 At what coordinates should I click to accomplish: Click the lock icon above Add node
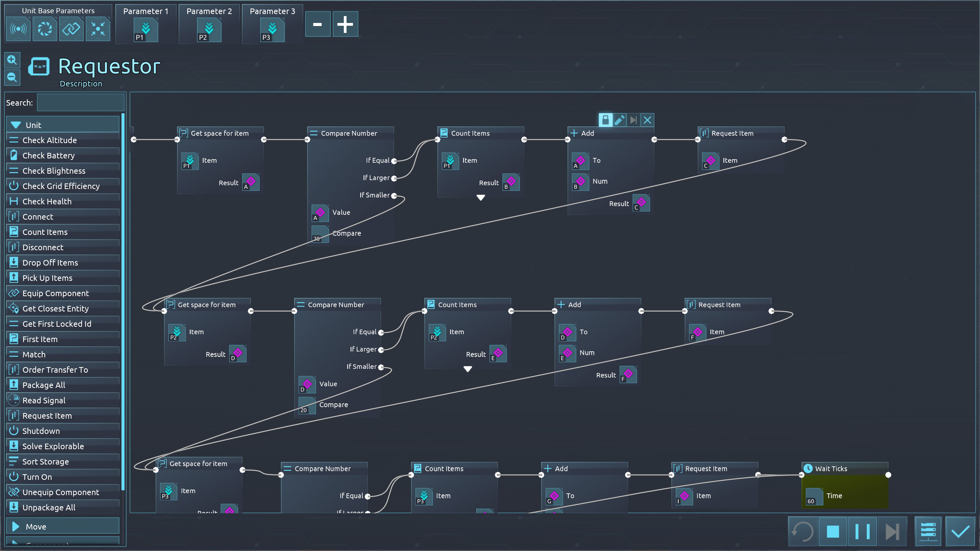click(x=605, y=120)
